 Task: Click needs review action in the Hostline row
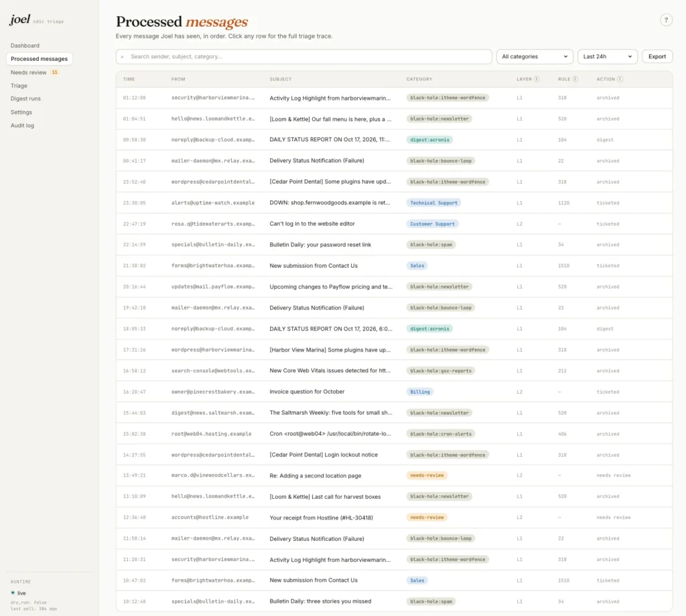point(614,518)
